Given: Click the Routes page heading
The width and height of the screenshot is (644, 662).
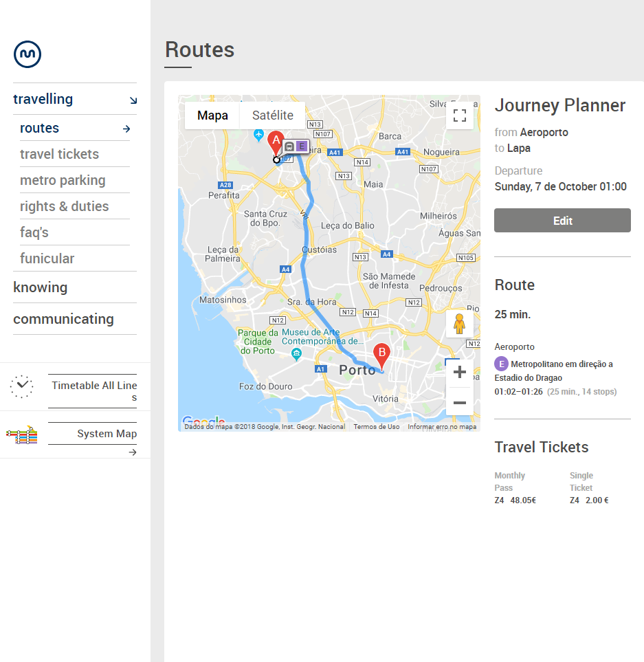Looking at the screenshot, I should coord(199,49).
